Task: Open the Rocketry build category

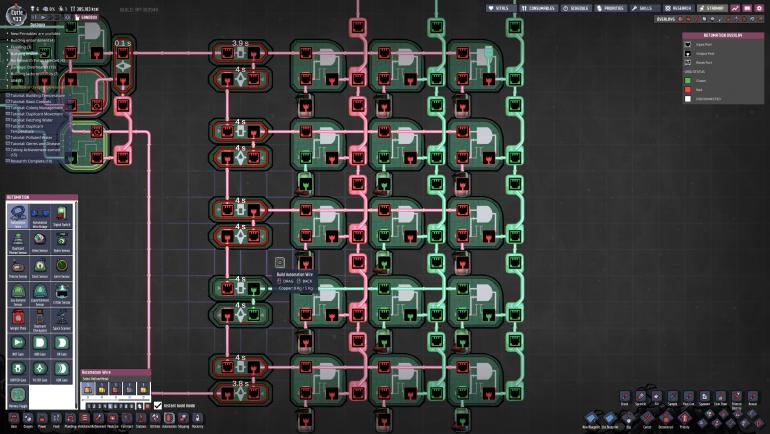Action: coord(197,419)
